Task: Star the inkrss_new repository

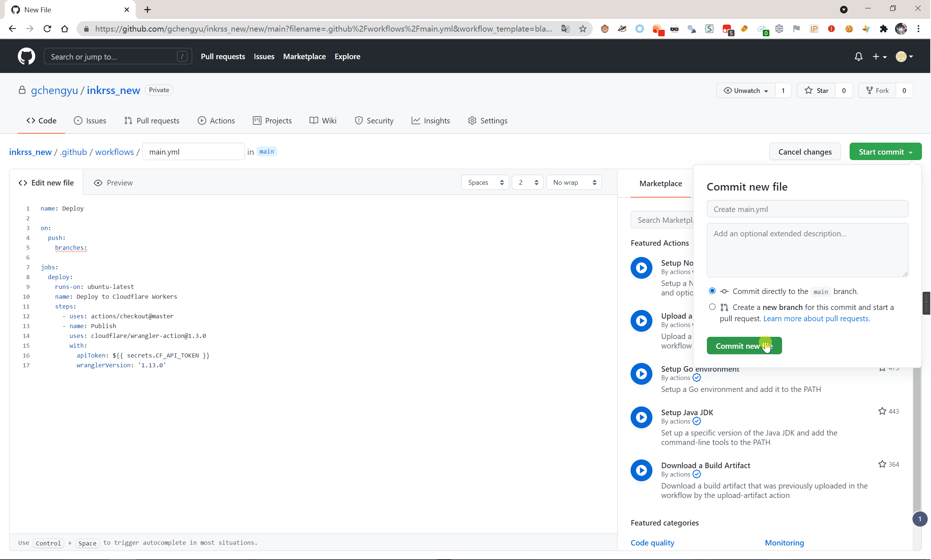Action: pyautogui.click(x=817, y=91)
